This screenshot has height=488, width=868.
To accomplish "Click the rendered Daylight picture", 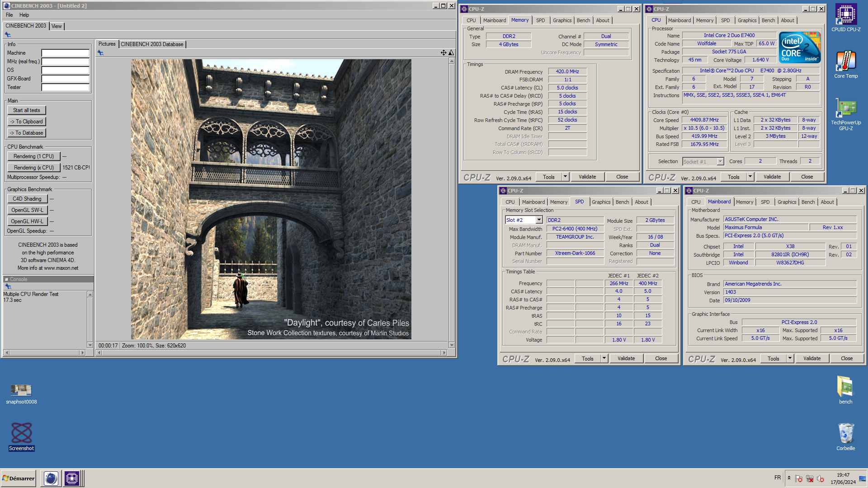I will (x=271, y=199).
